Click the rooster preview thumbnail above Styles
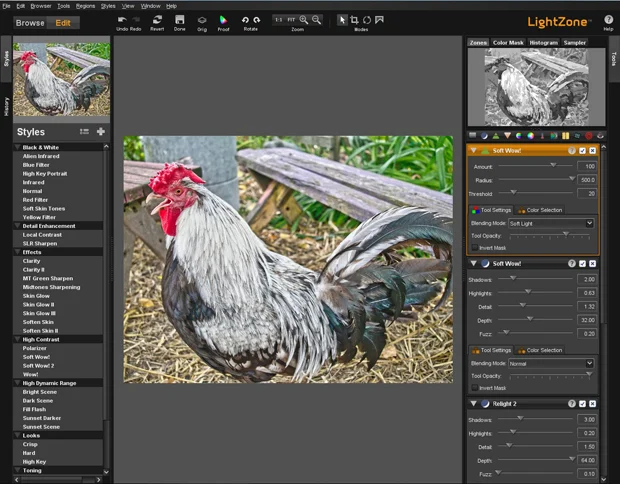620x484 pixels. [x=61, y=79]
